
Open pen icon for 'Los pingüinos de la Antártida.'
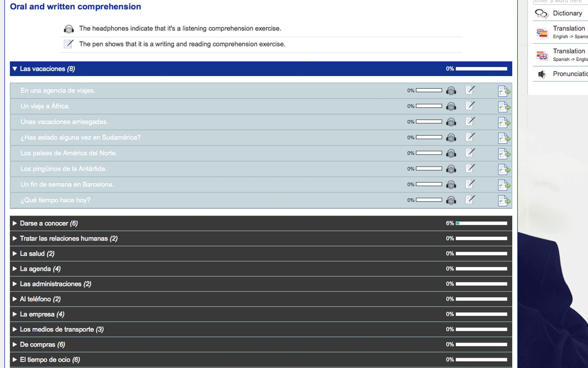pos(470,168)
